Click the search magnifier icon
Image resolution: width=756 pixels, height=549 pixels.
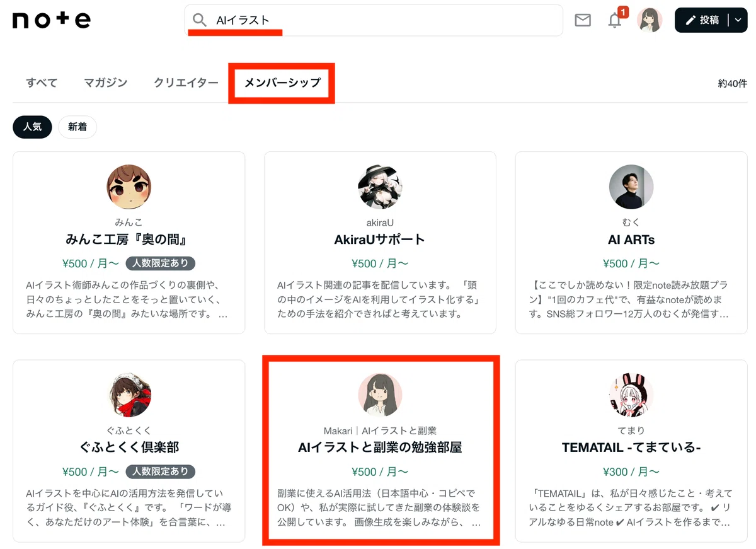pyautogui.click(x=200, y=20)
